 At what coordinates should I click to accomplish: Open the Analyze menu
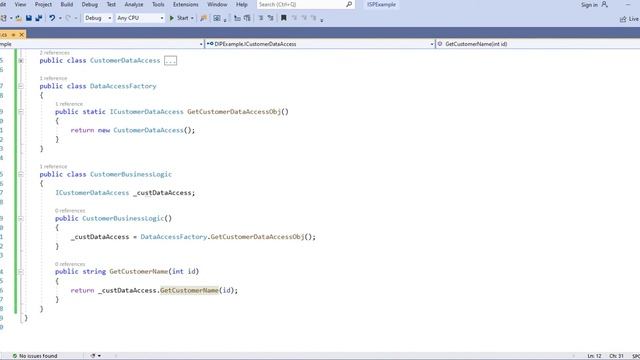tap(134, 4)
